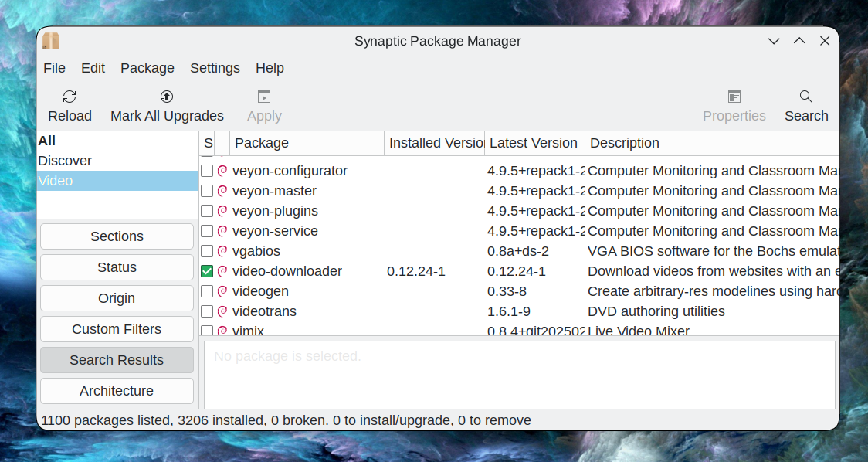Open the Edit menu

tap(93, 67)
